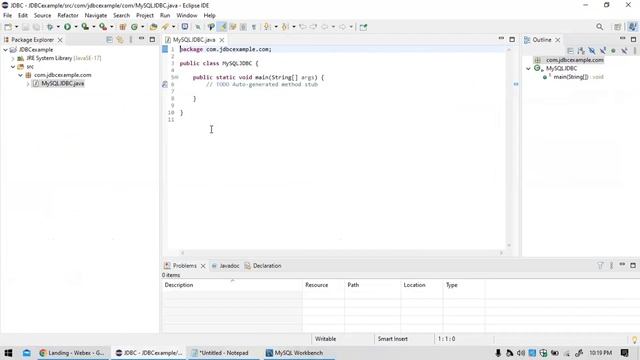The height and width of the screenshot is (360, 640).
Task: Switch to the Declaration tab
Action: pos(263,266)
